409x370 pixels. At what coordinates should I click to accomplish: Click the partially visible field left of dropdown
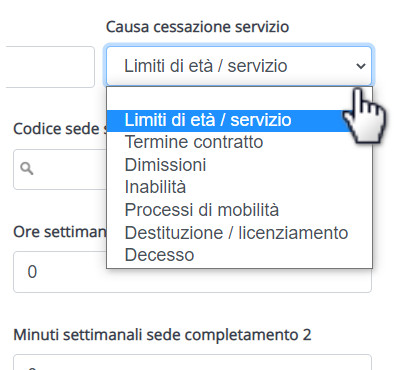(50, 67)
